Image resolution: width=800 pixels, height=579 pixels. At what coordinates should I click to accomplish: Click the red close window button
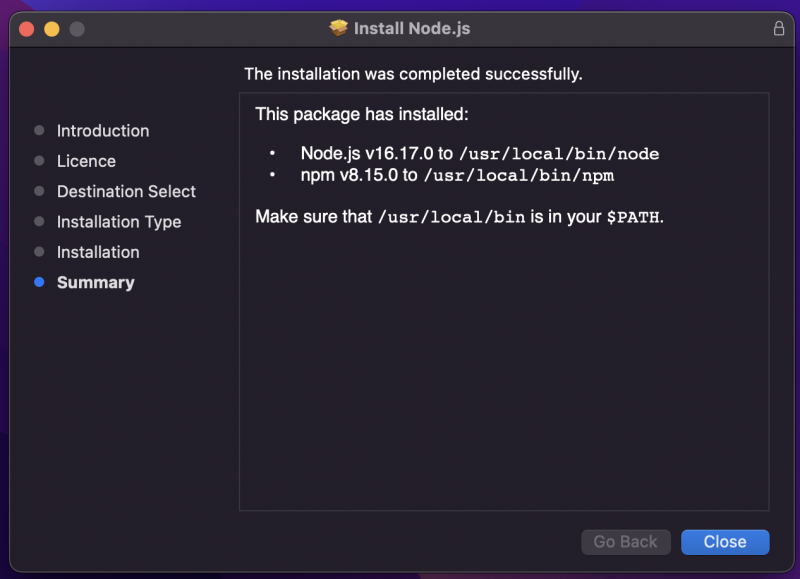[27, 29]
